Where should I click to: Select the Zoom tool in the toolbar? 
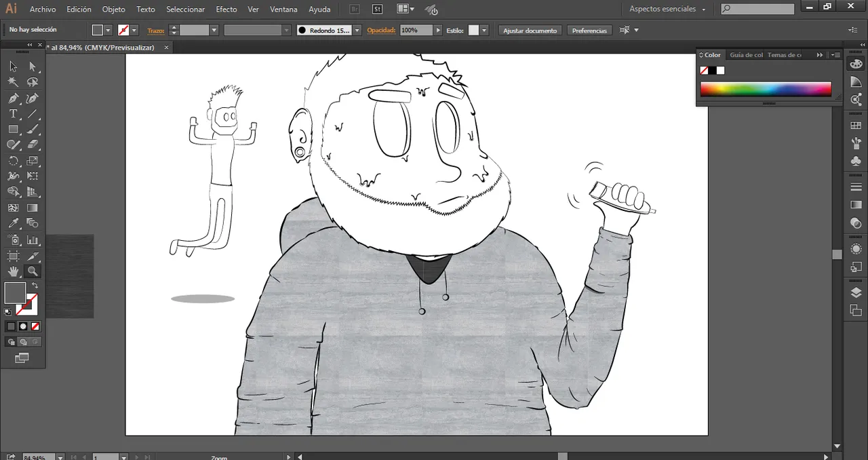pyautogui.click(x=33, y=271)
